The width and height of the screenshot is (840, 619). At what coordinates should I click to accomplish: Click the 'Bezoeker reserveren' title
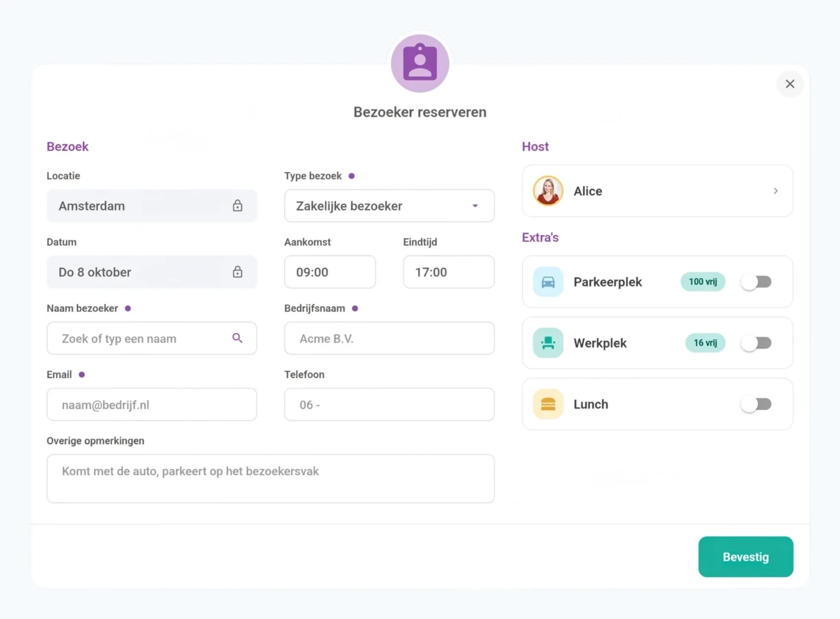420,112
